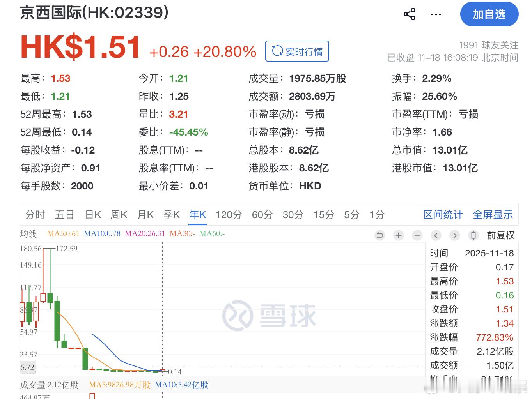532x399 pixels.
Task: Click the 货币单位 value HKD
Action: point(310,186)
